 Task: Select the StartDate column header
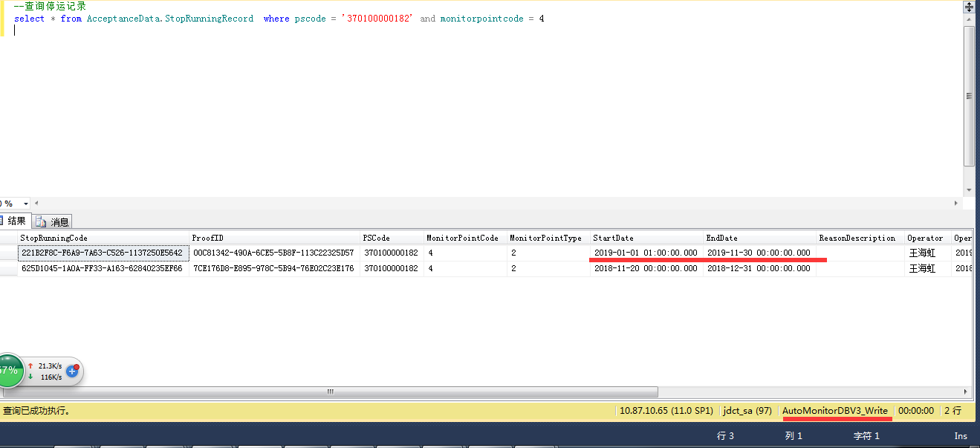click(646, 238)
